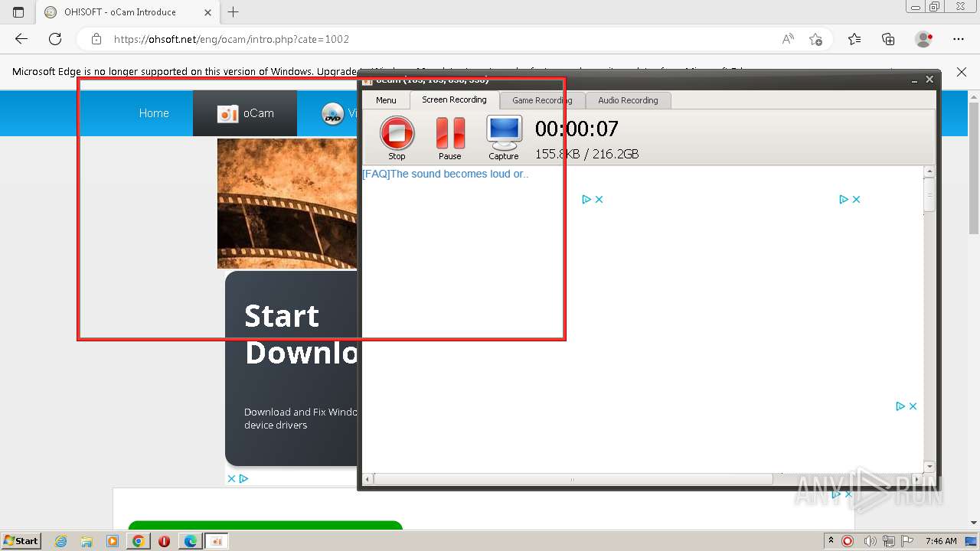Switch to the Audio Recording tab
The image size is (980, 551).
pyautogui.click(x=628, y=100)
